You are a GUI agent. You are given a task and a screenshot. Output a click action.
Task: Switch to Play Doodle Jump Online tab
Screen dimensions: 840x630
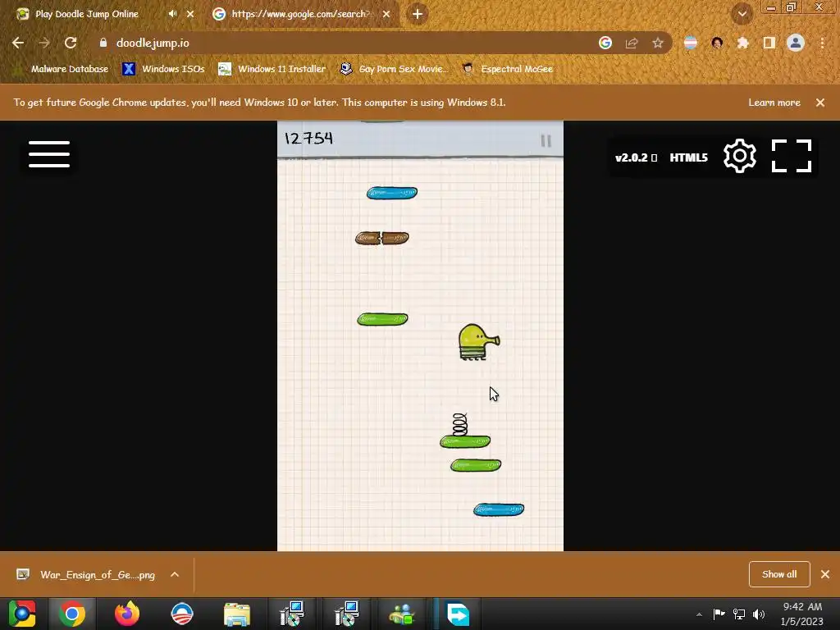87,14
